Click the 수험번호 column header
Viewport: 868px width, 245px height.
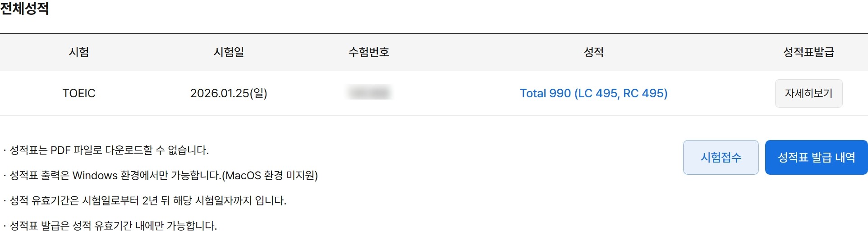pos(368,52)
